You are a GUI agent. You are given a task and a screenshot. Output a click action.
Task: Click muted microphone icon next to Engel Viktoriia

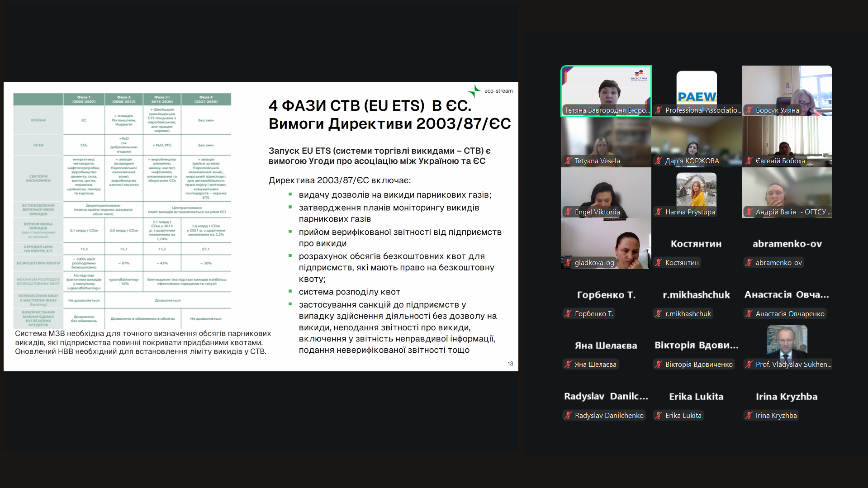point(568,212)
